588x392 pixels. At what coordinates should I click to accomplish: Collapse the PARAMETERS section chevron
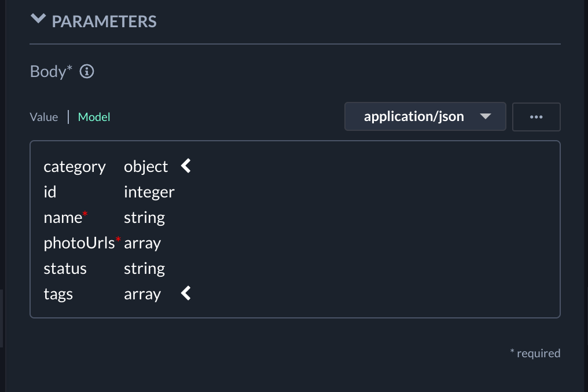(38, 20)
